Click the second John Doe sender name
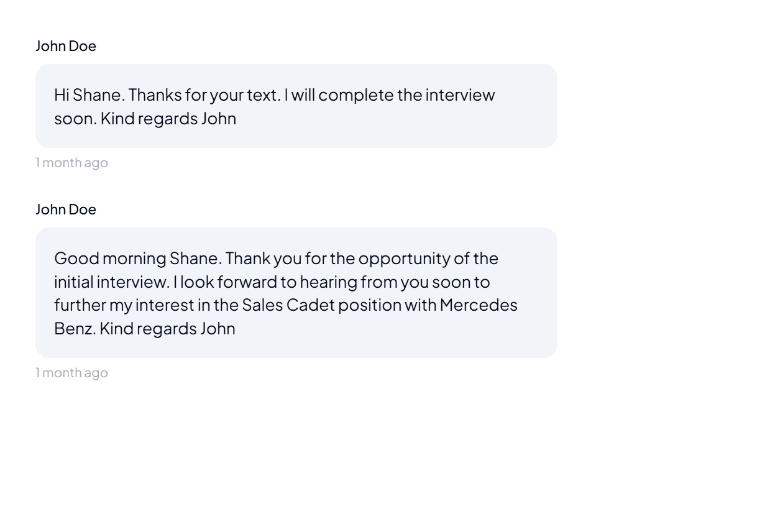This screenshot has height=532, width=765. coord(66,209)
